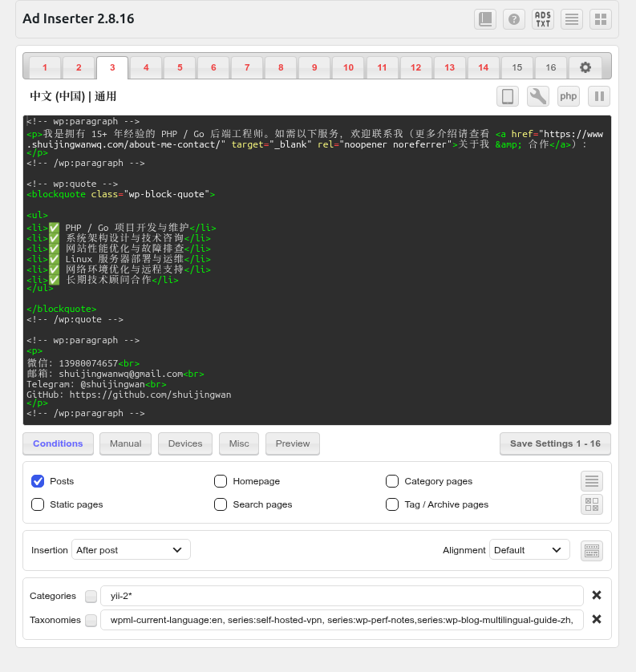Switch to block tab 14
The width and height of the screenshot is (636, 672).
pyautogui.click(x=484, y=67)
